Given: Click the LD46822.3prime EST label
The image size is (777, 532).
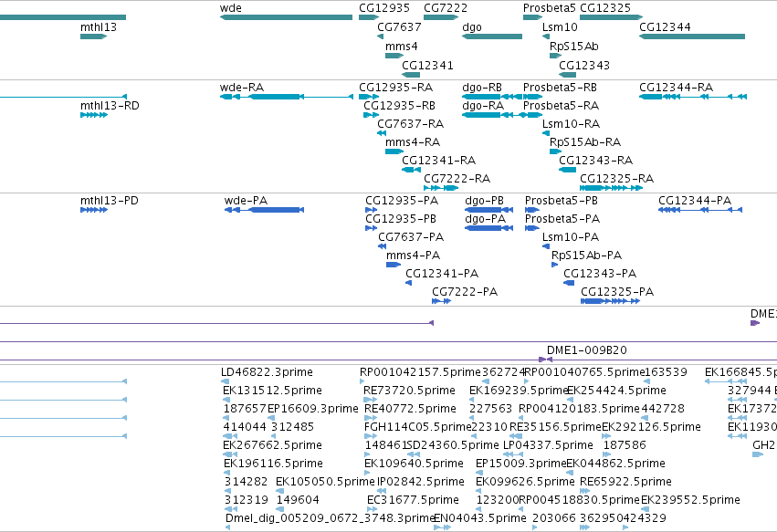Looking at the screenshot, I should (x=268, y=372).
